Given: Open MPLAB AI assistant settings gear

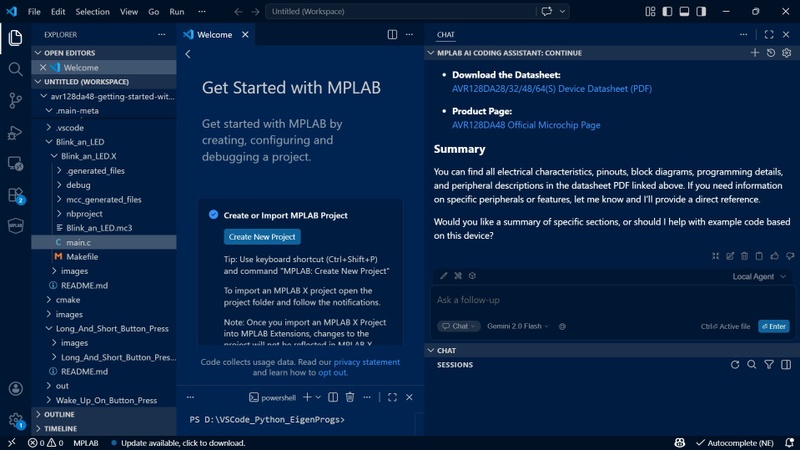Looking at the screenshot, I should [787, 53].
